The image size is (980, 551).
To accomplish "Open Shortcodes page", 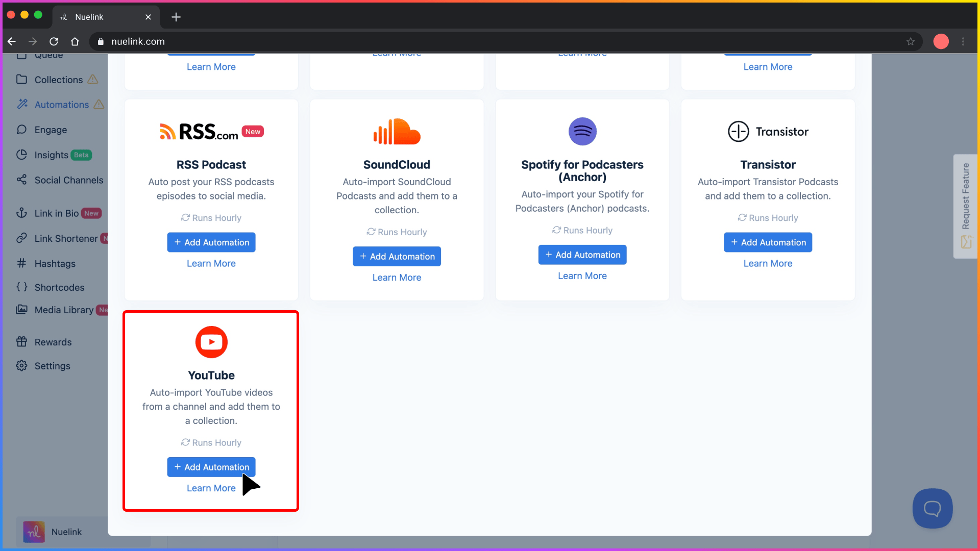I will 59,287.
